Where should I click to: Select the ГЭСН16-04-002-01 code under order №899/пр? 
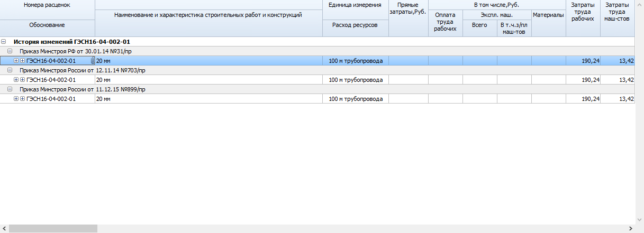51,99
